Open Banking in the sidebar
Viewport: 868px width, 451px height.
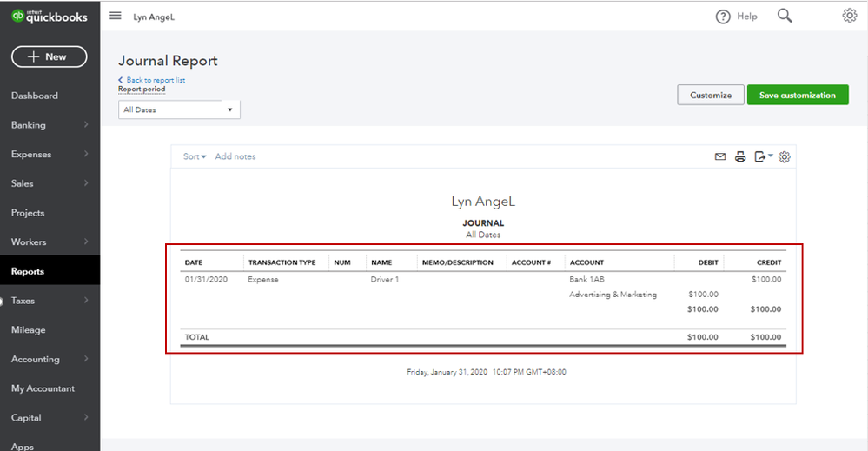pyautogui.click(x=28, y=125)
